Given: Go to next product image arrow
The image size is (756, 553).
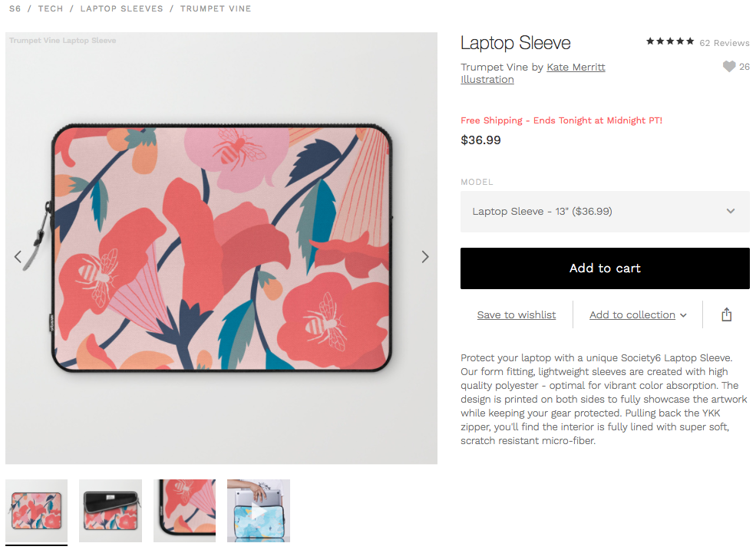Looking at the screenshot, I should tap(424, 257).
